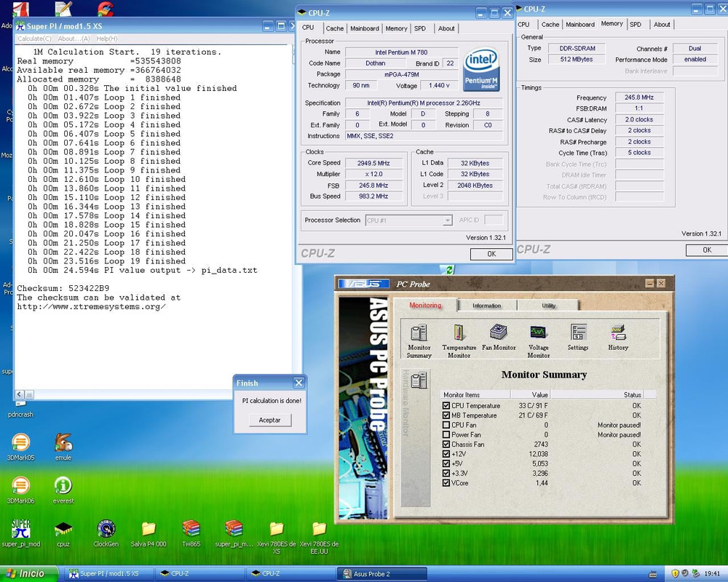Viewport: 728px width, 582px height.
Task: Switch to CPU tab in right CPU-Z
Action: (x=523, y=25)
